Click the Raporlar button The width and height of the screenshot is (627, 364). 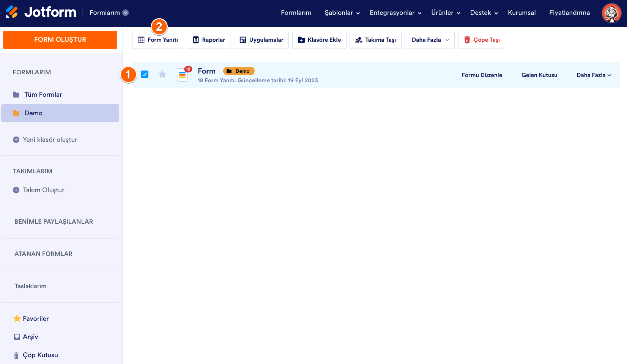pos(208,40)
